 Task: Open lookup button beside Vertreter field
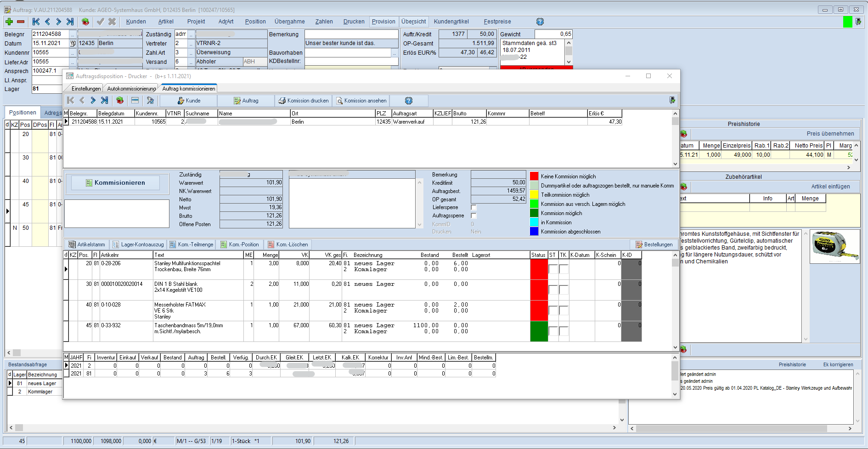click(x=191, y=44)
